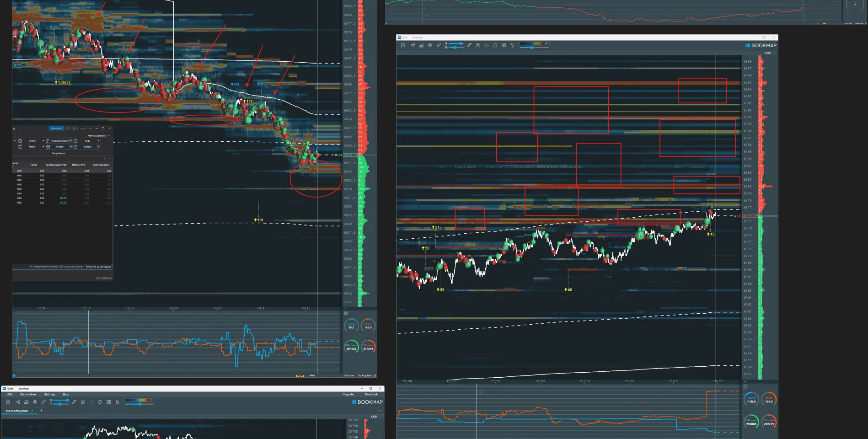Add a new tab with plus button
The height and width of the screenshot is (439, 868).
41,411
